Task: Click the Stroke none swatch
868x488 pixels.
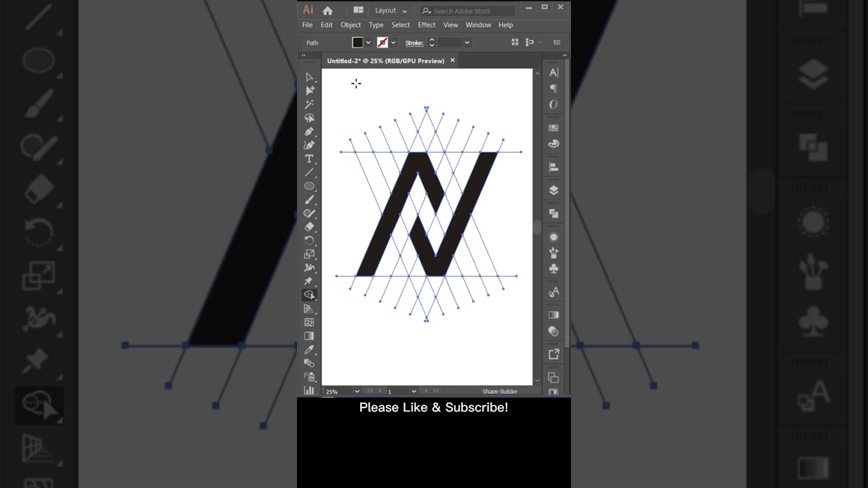Action: click(382, 43)
